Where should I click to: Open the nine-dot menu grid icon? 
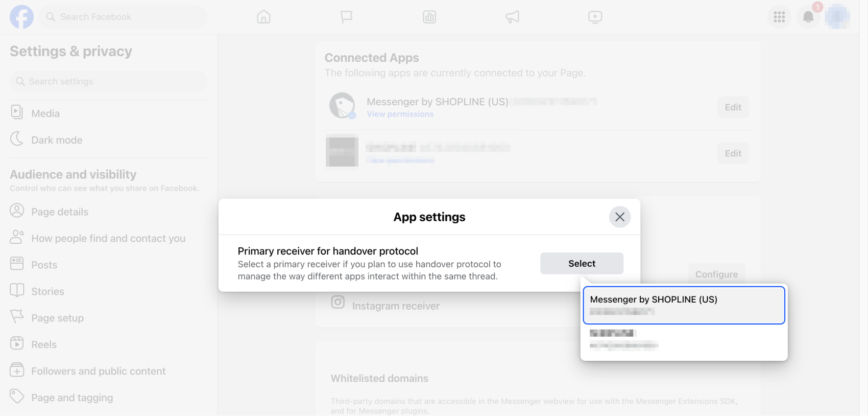[779, 17]
